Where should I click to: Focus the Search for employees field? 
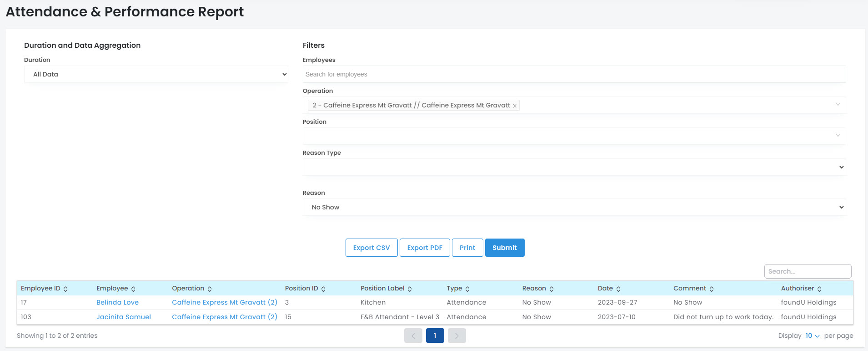pyautogui.click(x=574, y=74)
